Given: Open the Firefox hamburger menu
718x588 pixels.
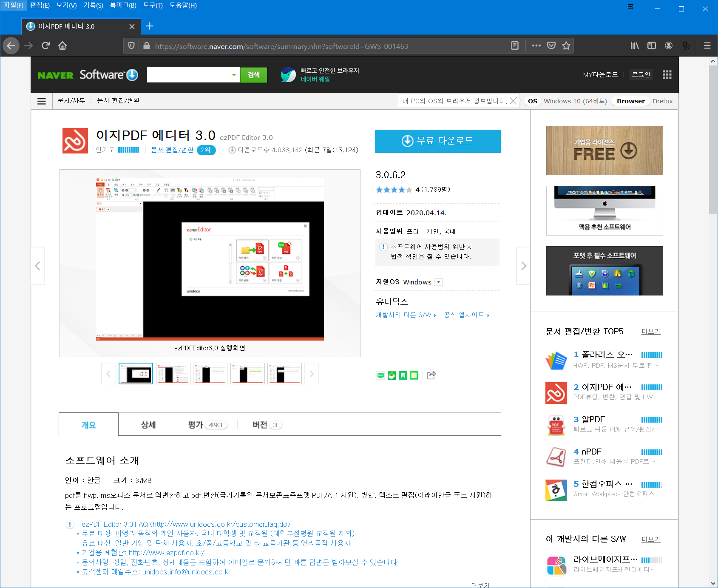Looking at the screenshot, I should point(707,46).
